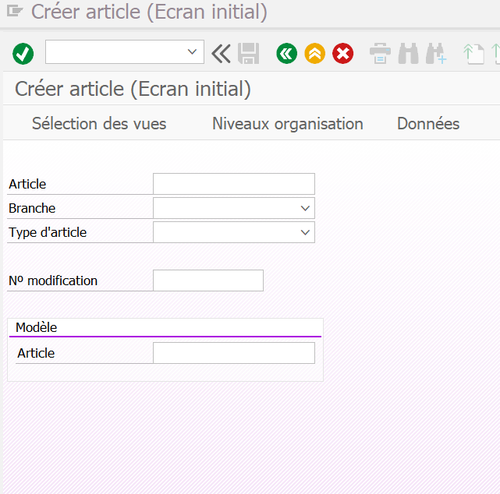Click the First Page arrow icon
500x494 pixels.
pos(474,54)
